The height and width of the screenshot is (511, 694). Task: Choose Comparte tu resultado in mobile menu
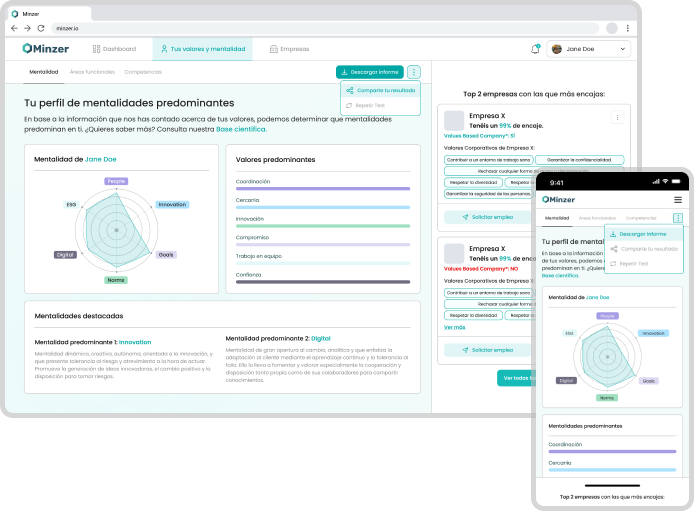pos(644,249)
